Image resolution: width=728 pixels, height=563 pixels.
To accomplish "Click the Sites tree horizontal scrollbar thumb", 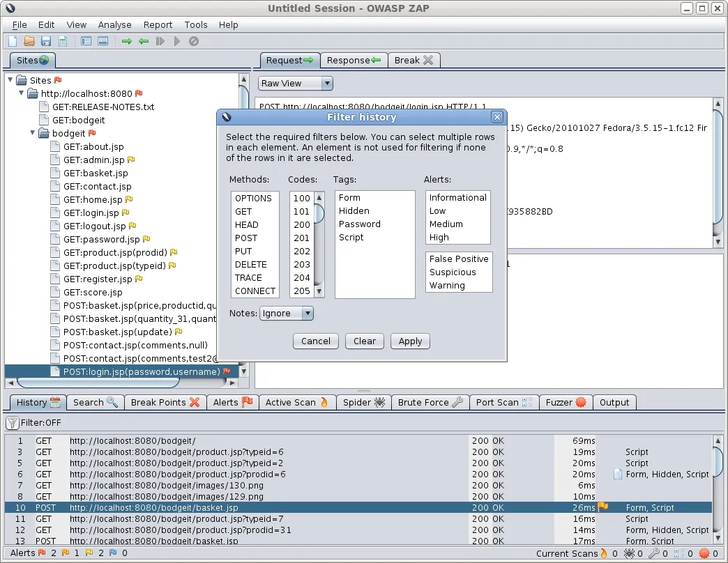I will [x=98, y=383].
